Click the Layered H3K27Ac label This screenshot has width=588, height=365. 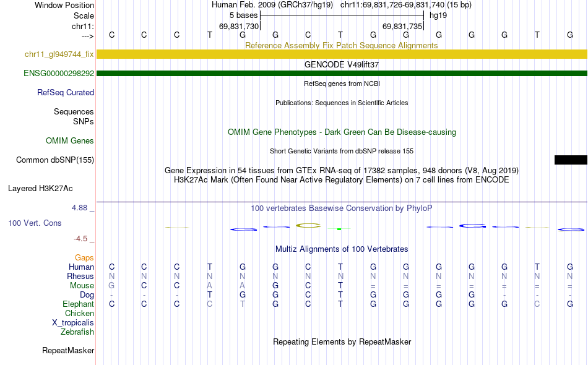[x=40, y=189]
